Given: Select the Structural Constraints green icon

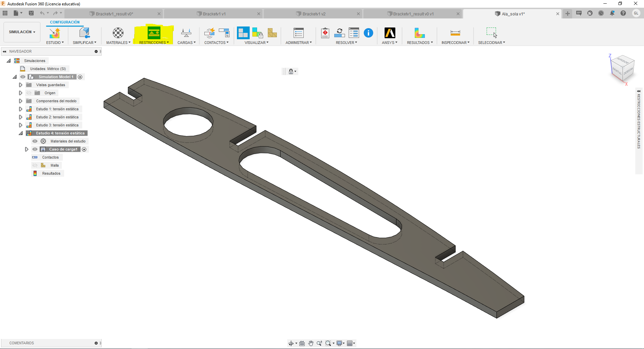Looking at the screenshot, I should pos(154,33).
